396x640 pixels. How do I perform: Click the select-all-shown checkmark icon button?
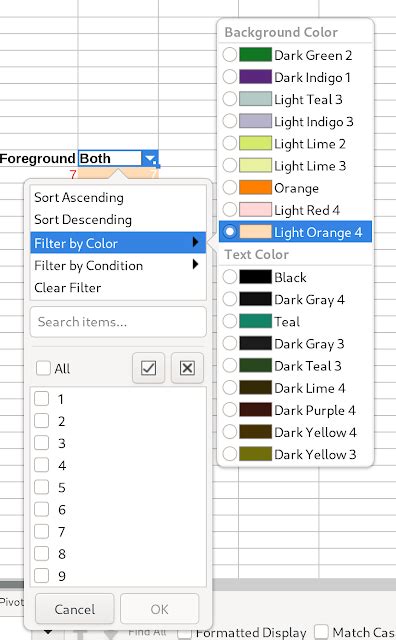click(148, 368)
